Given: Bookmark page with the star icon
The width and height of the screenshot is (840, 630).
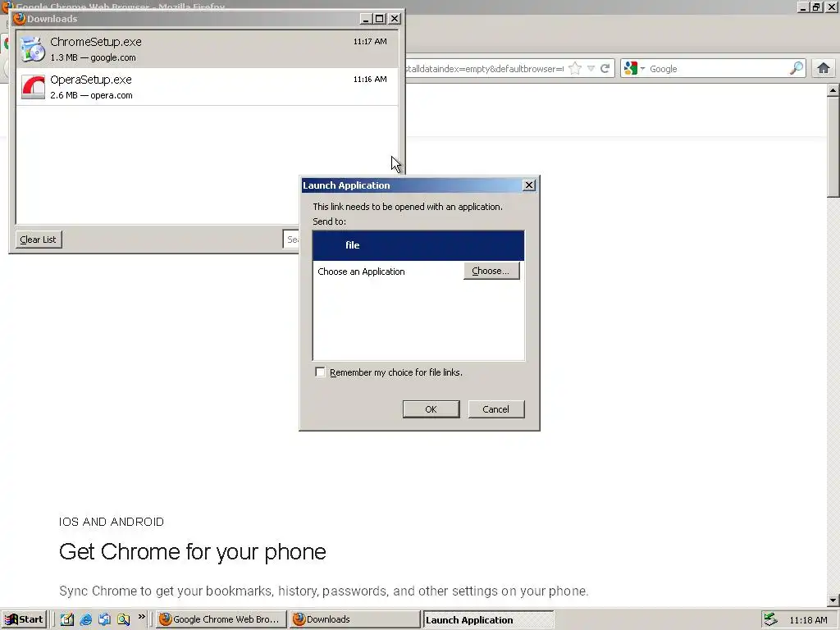Looking at the screenshot, I should [x=575, y=69].
